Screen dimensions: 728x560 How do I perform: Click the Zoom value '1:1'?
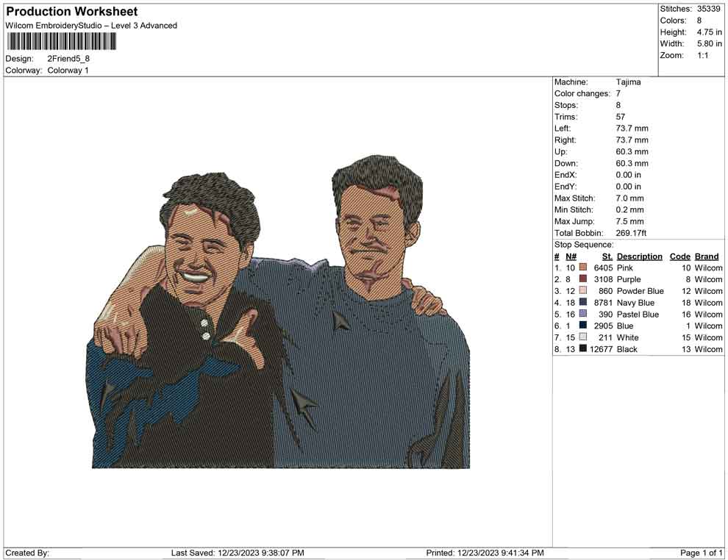pyautogui.click(x=702, y=55)
